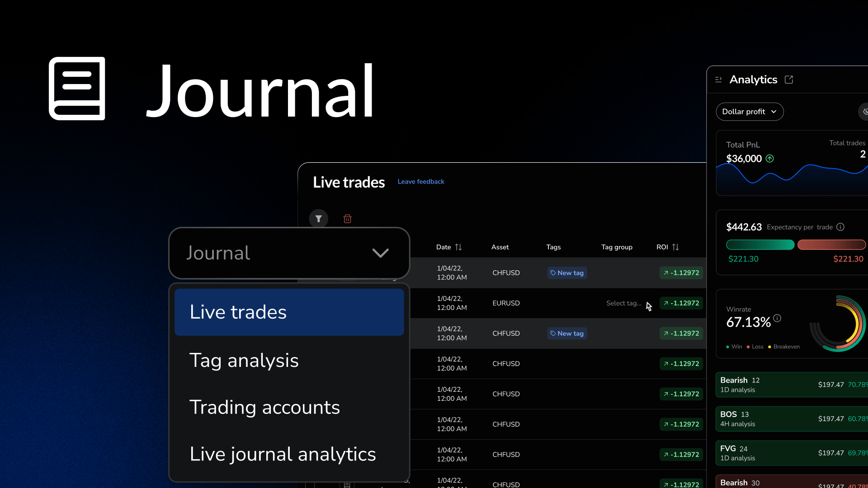Toggle the hide values eye icon
Screen dimensions: 868x488
[x=864, y=112]
